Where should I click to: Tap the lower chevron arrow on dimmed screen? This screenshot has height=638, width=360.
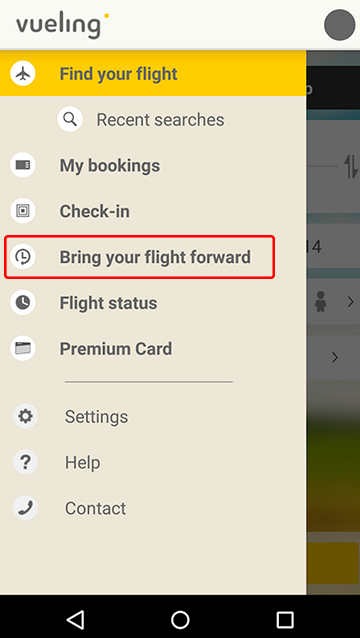(x=335, y=357)
